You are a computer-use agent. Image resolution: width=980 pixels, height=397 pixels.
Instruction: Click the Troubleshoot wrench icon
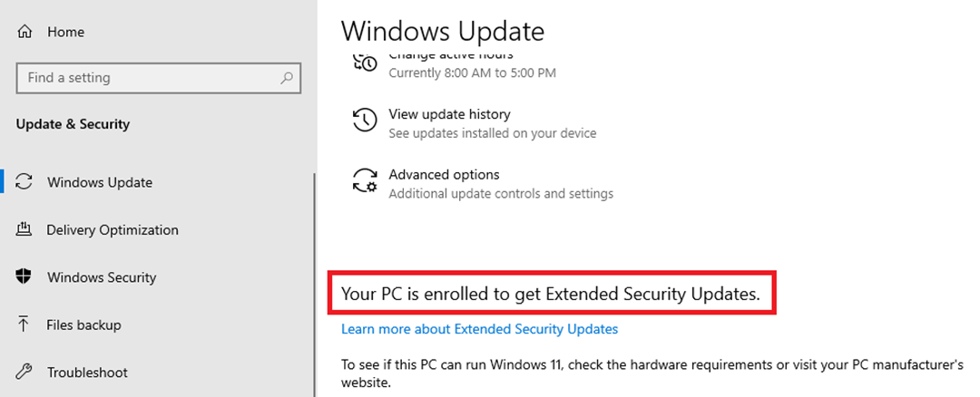click(24, 373)
